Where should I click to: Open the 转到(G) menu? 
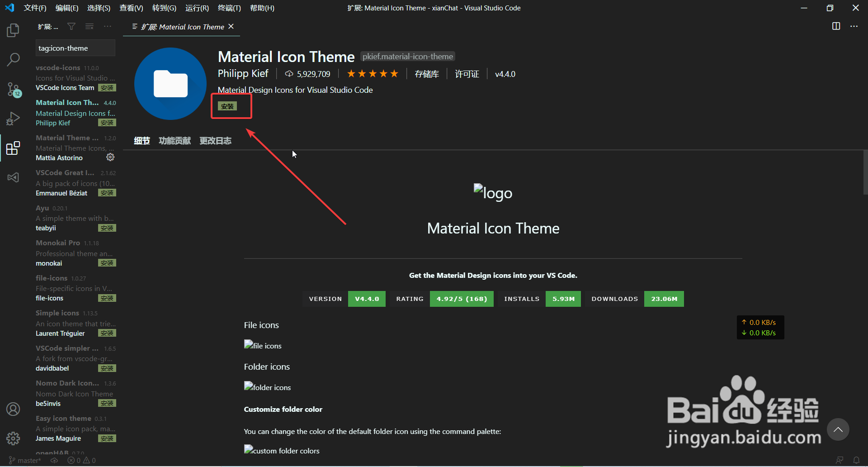point(164,8)
